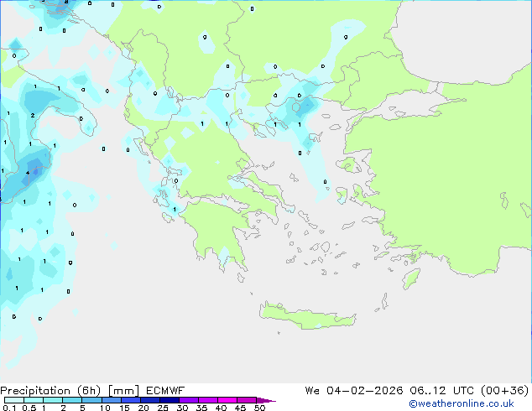Select the 45–50 mm legend swatch
Screen dimensions: 532x411
(x=247, y=400)
